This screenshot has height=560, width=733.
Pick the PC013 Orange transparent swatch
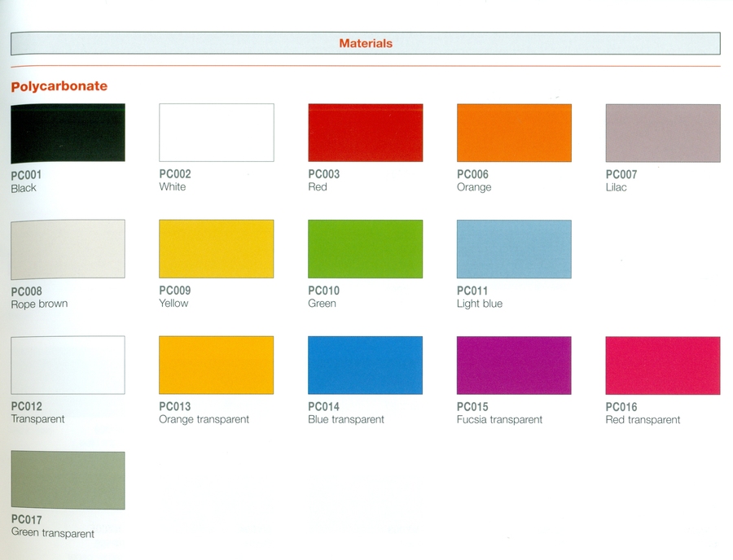pyautogui.click(x=217, y=365)
